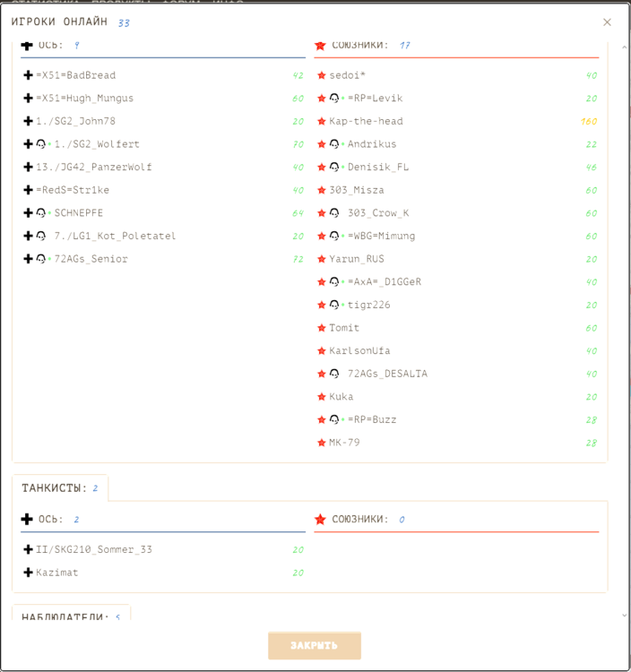This screenshot has height=672, width=631.
Task: Click headset icon beside SCHNEPFE
Action: click(x=40, y=213)
